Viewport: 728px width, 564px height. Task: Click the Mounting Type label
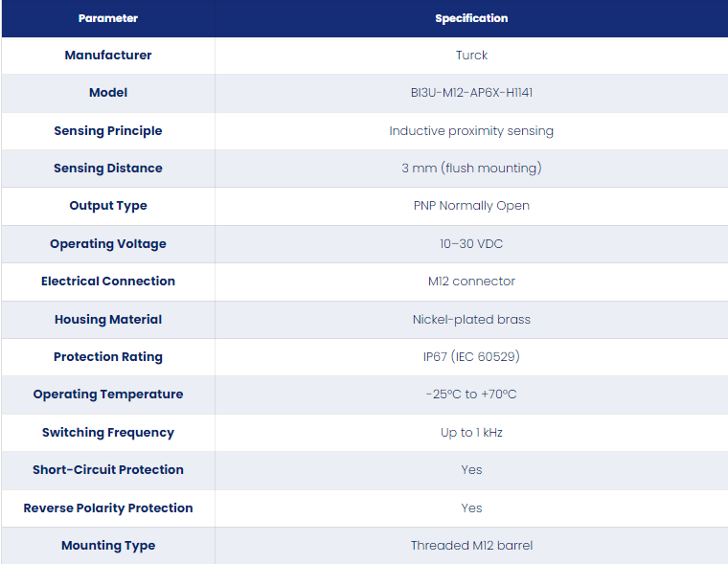point(107,545)
